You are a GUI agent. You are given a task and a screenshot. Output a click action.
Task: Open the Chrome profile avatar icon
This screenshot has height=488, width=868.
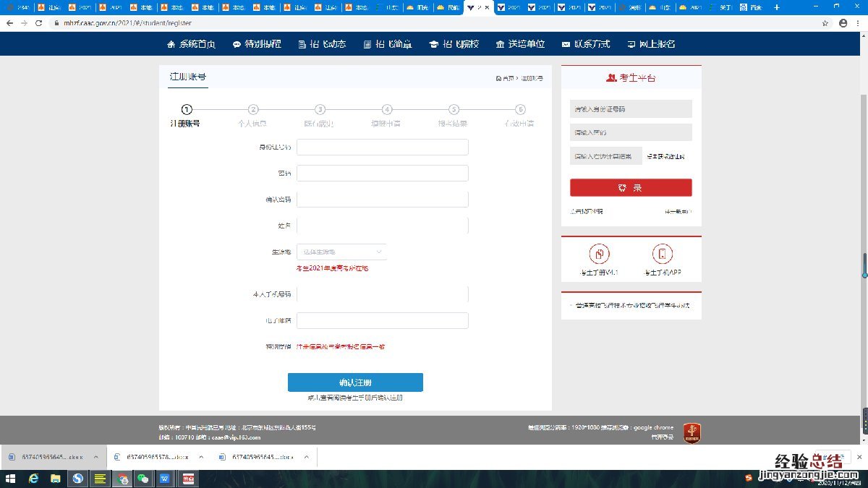[x=843, y=23]
